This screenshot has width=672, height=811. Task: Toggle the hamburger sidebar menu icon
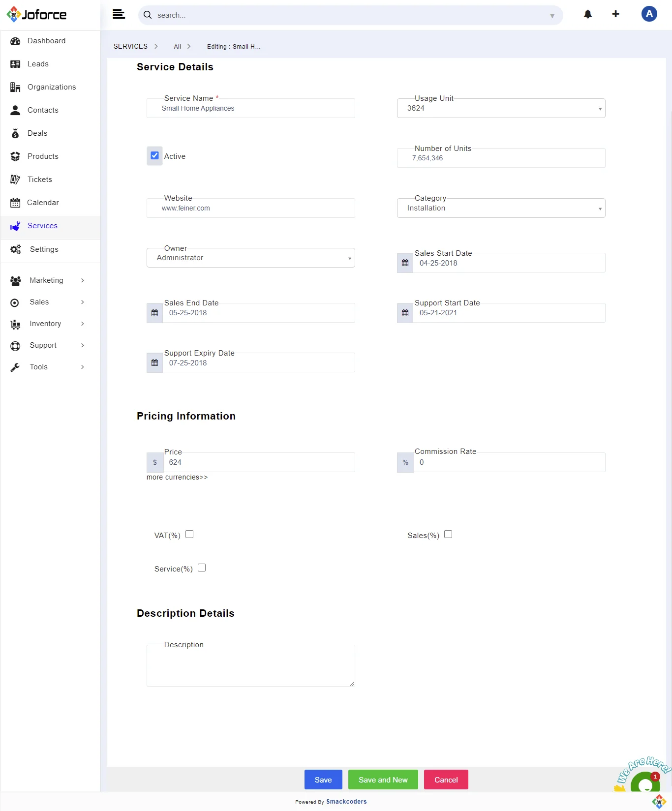point(119,14)
